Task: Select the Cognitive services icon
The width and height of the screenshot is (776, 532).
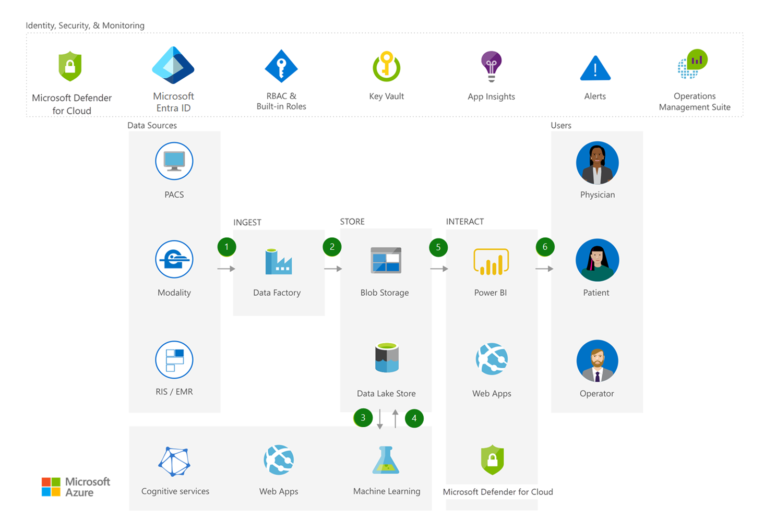Action: point(174,462)
